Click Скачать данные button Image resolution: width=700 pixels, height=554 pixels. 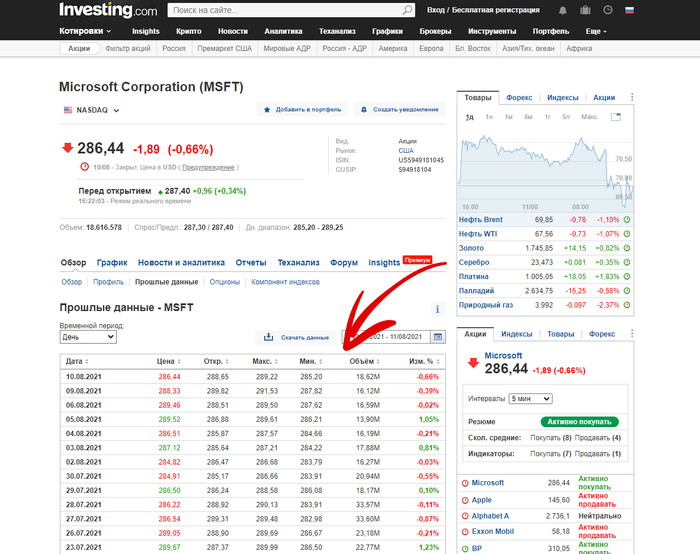tap(296, 337)
